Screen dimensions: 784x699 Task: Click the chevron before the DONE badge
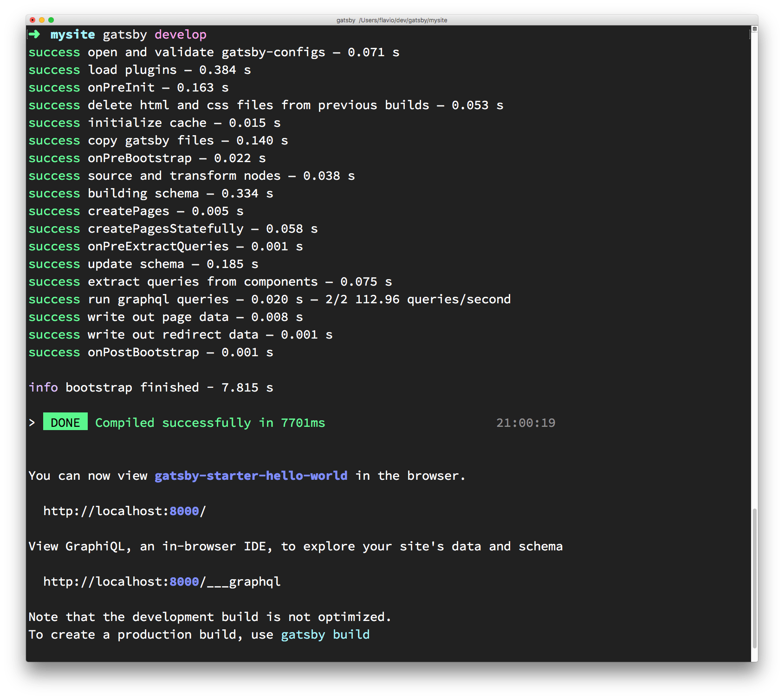coord(32,423)
